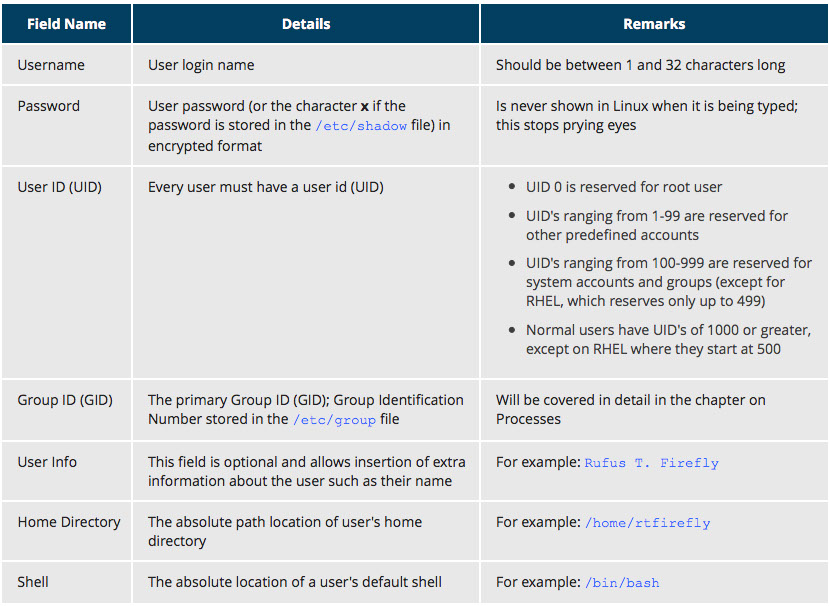Select the Password field name cell
This screenshot has width=829, height=606.
click(49, 106)
